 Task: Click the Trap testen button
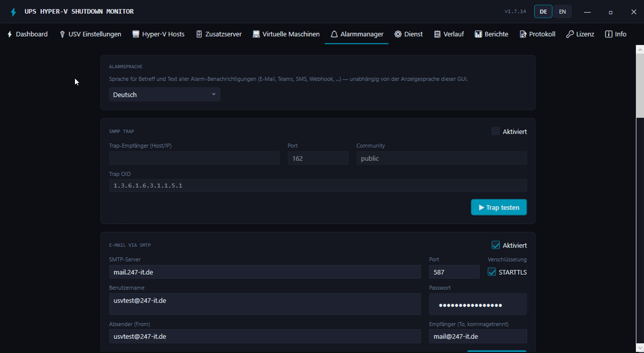(499, 207)
